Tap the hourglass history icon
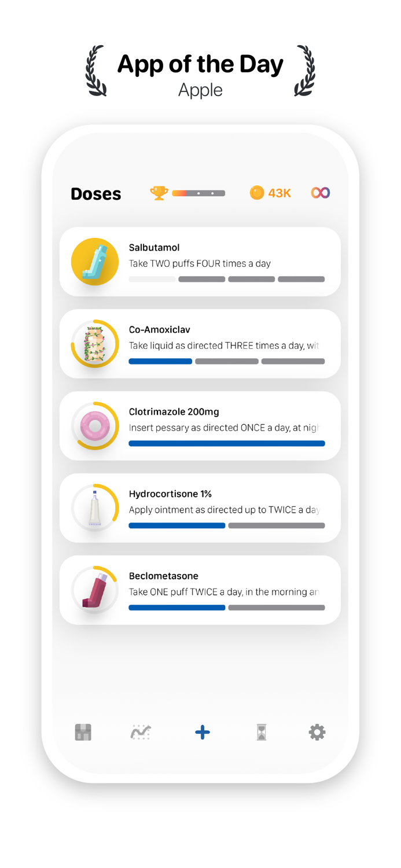Image resolution: width=401 pixels, height=868 pixels. [x=260, y=732]
